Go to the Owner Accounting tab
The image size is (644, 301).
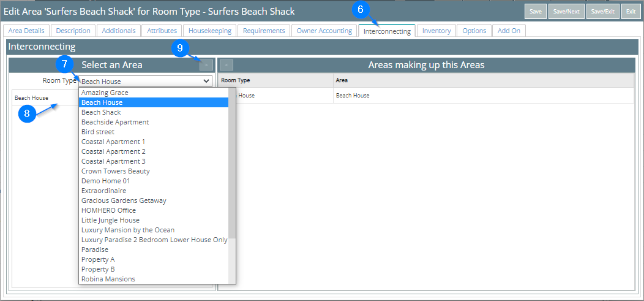(x=324, y=31)
